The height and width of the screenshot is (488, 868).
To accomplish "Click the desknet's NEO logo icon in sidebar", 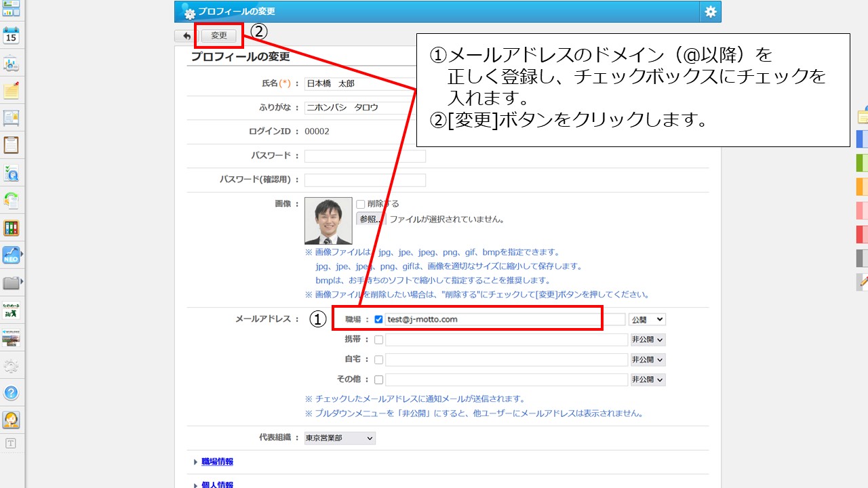I will coord(9,255).
